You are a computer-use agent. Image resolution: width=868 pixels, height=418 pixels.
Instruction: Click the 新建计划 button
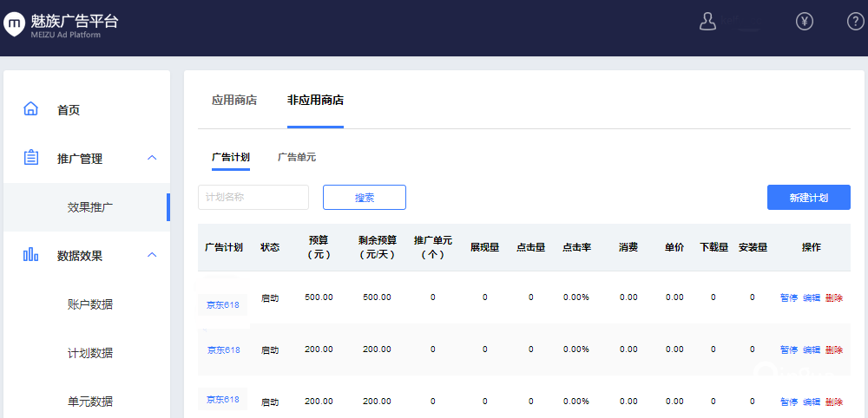point(808,198)
